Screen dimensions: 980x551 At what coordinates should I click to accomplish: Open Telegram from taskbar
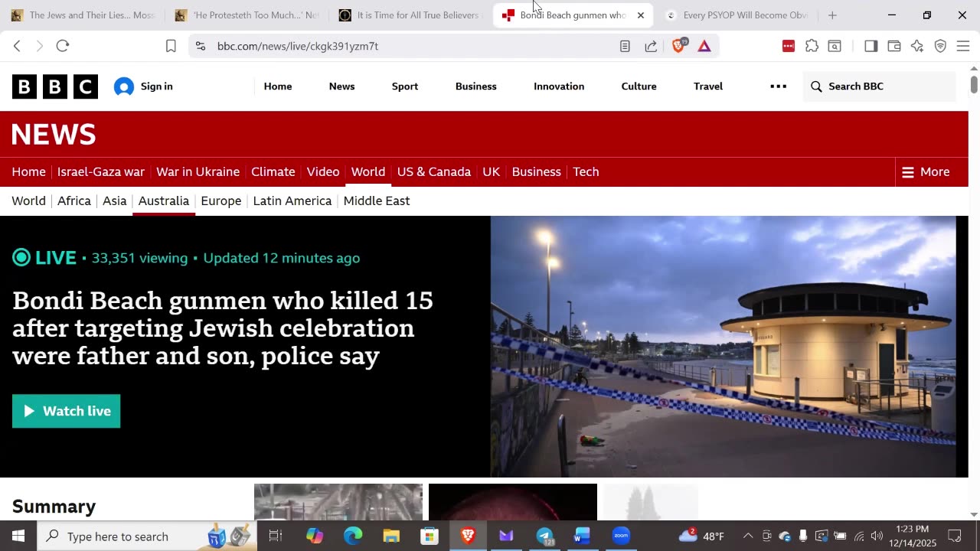coord(544,536)
